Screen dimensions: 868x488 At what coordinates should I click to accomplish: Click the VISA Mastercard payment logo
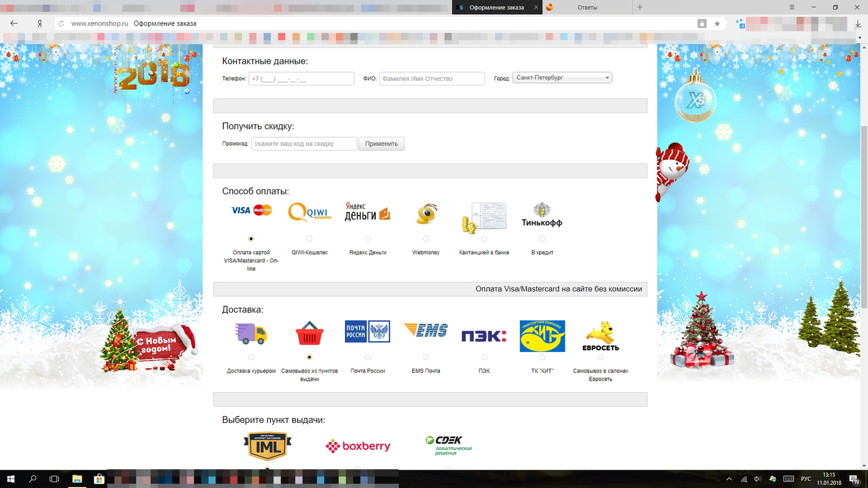[x=251, y=210]
